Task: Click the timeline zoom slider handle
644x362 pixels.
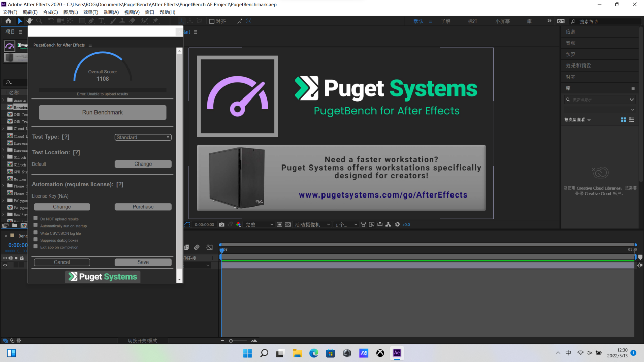Action: 231,341
